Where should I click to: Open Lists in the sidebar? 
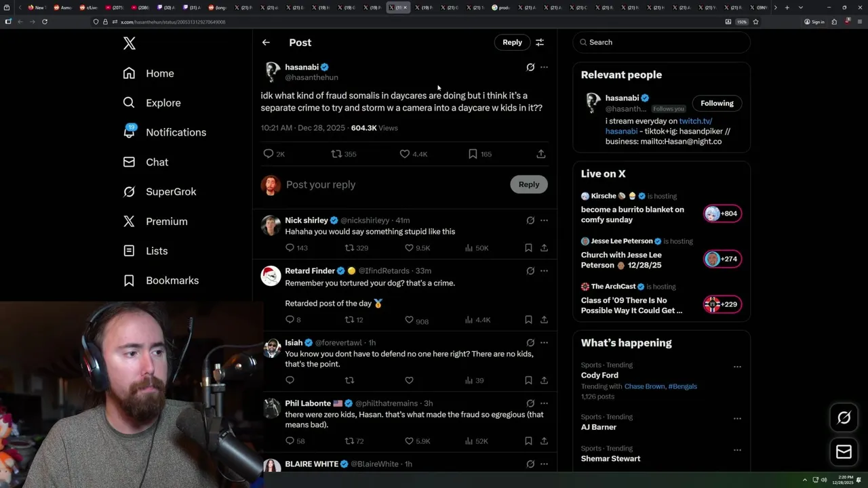pos(145,251)
